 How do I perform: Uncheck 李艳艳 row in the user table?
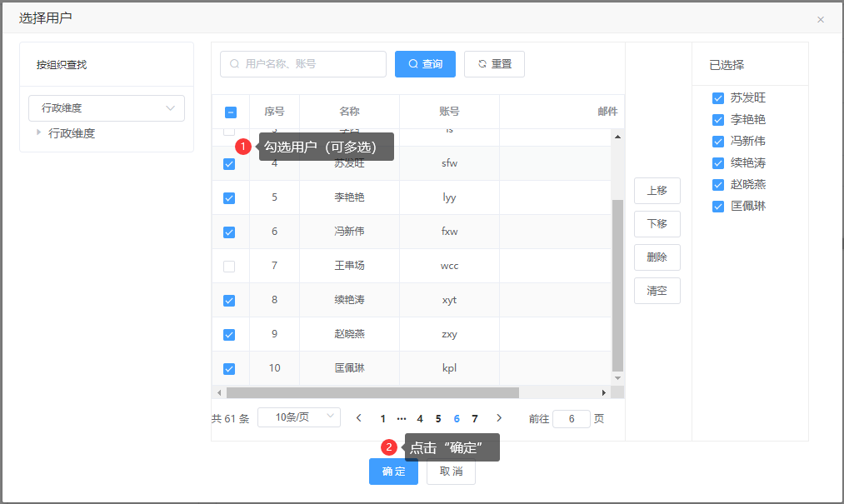[229, 198]
